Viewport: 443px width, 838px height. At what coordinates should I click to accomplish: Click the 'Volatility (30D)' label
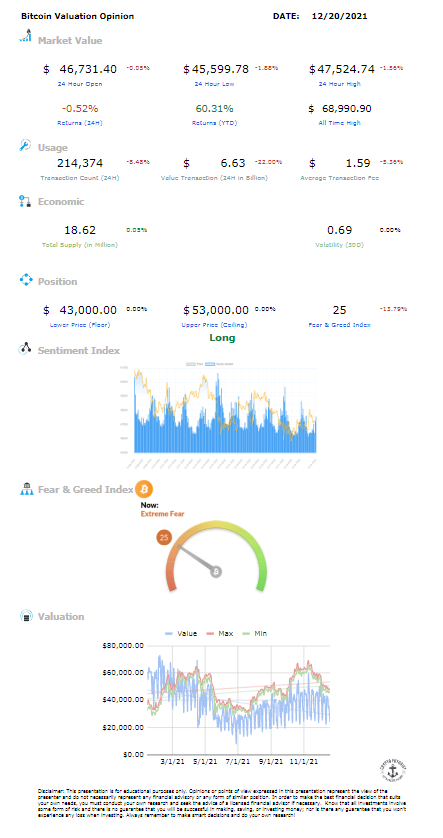tap(339, 245)
